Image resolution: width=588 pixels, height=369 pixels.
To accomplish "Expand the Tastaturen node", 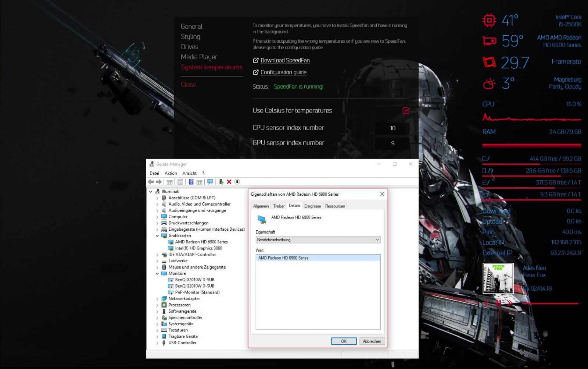I will click(157, 330).
